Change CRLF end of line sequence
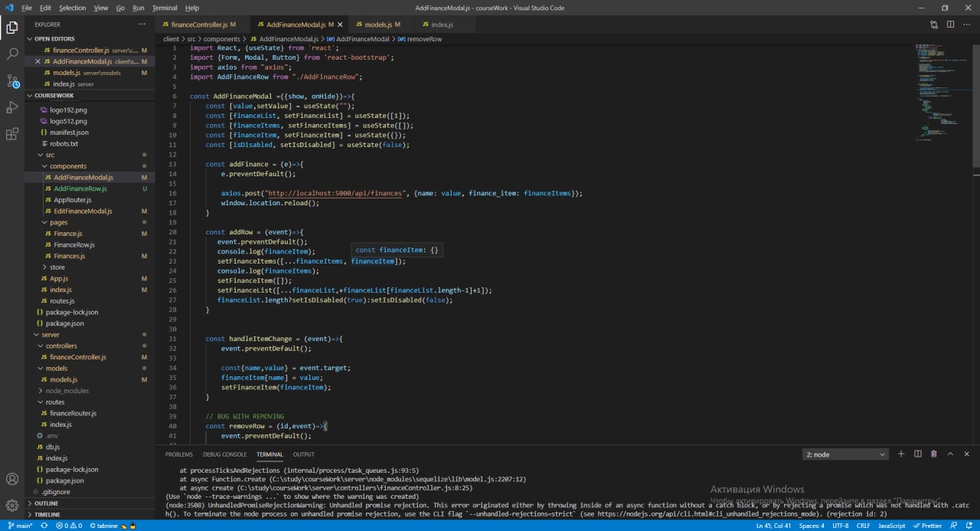 pyautogui.click(x=863, y=526)
